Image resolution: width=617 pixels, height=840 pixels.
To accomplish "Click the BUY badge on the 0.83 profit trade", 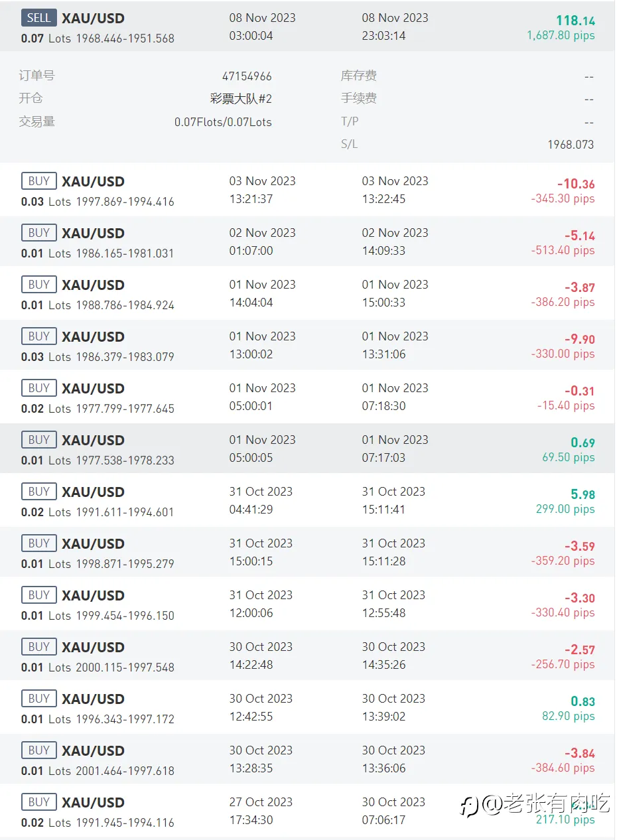I will [39, 699].
